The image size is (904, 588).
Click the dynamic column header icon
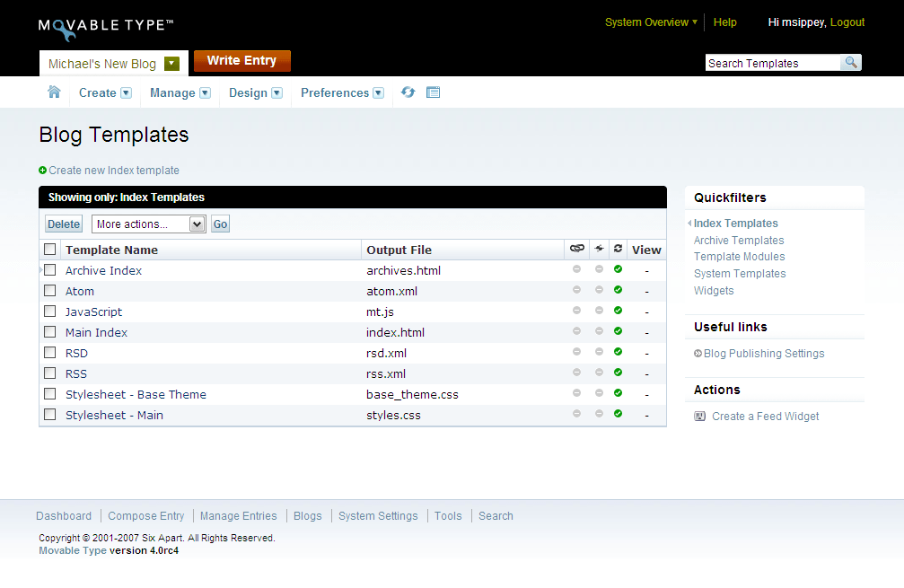[x=600, y=249]
